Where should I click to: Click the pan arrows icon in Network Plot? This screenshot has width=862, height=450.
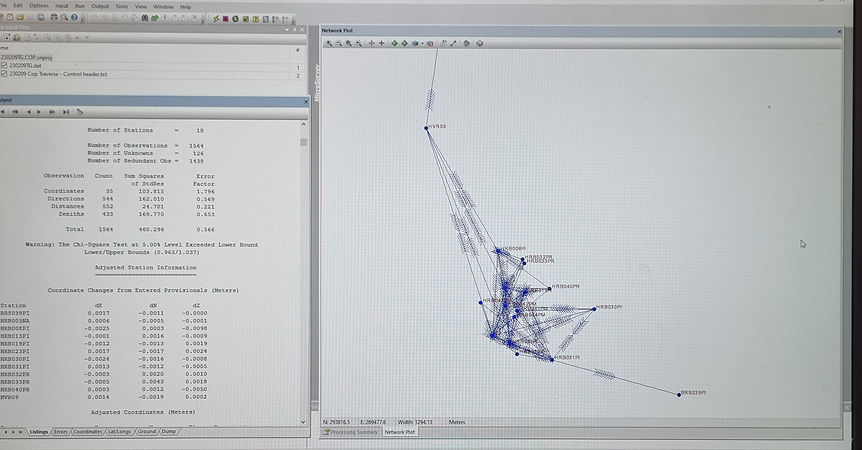372,43
